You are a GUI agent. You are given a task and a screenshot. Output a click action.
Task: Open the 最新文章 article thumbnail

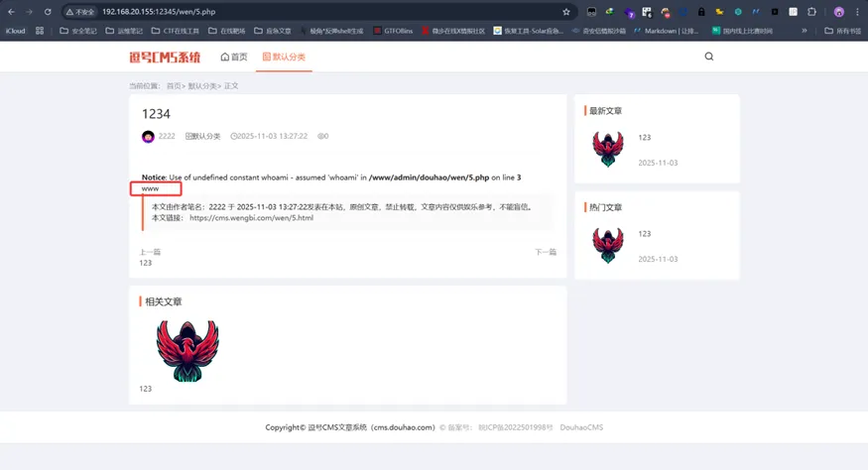607,150
